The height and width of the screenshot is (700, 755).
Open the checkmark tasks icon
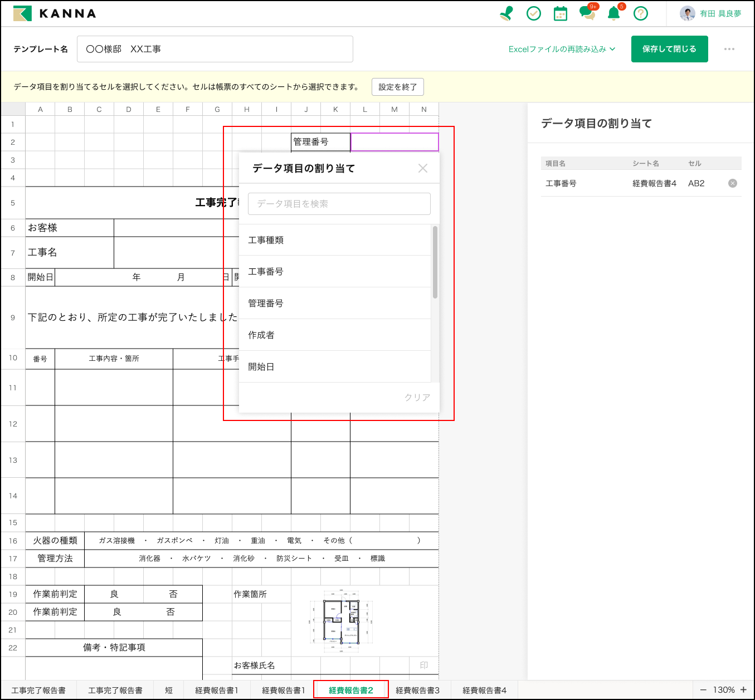[534, 13]
